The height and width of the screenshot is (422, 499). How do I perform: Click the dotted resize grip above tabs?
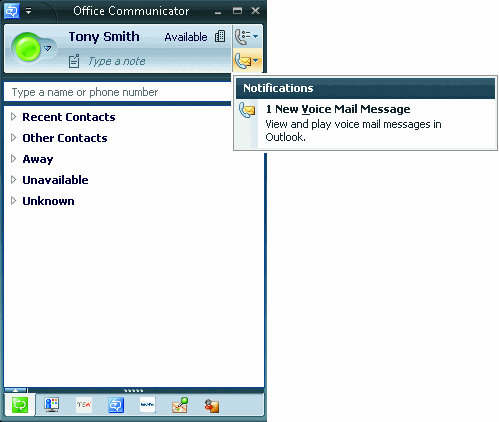pyautogui.click(x=134, y=390)
